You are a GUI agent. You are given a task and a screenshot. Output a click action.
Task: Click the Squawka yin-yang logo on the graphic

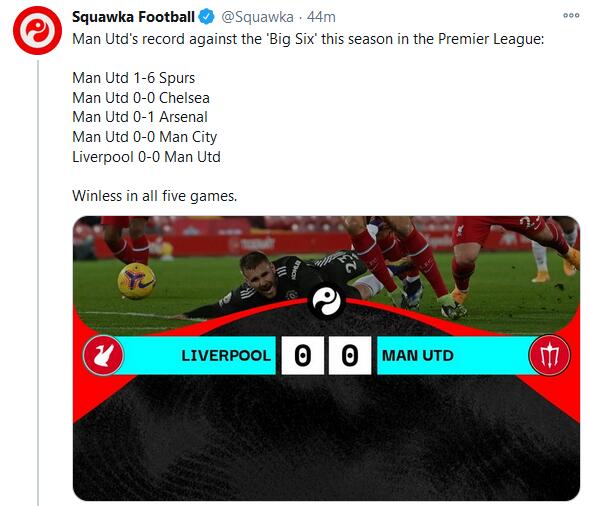(326, 301)
